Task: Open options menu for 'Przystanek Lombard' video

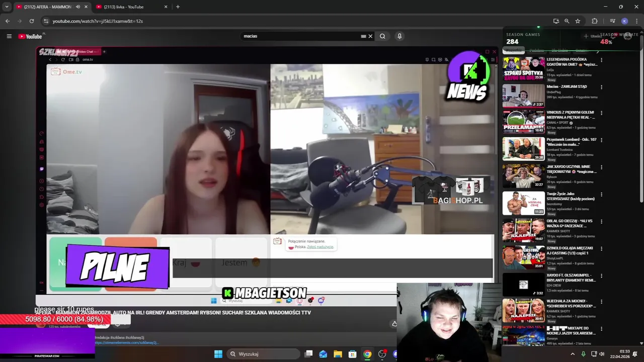Action: tap(601, 141)
